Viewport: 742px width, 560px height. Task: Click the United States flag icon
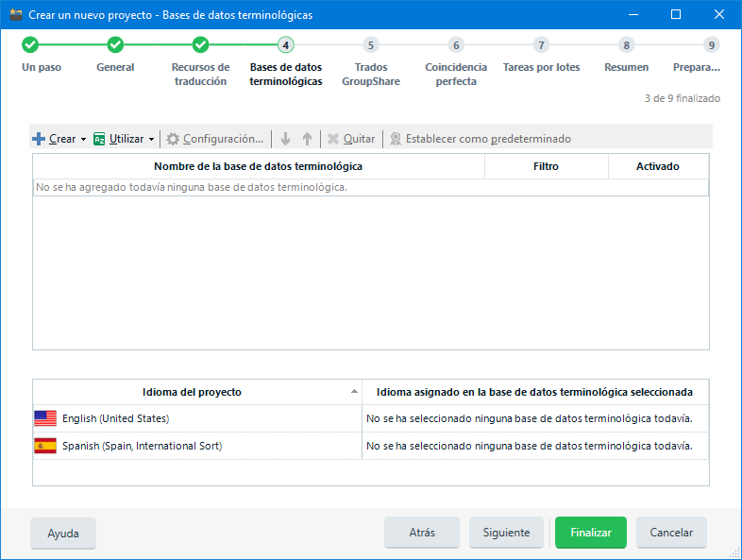(45, 418)
